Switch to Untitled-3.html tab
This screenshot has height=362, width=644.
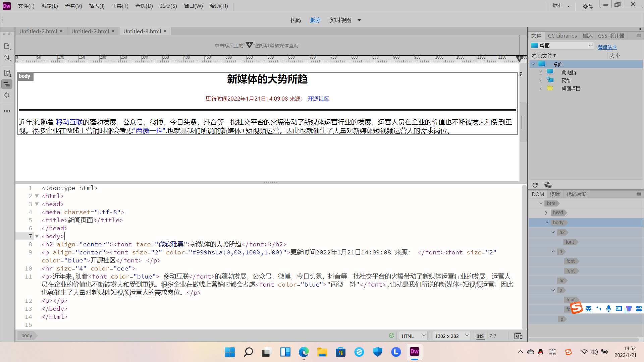pos(142,31)
